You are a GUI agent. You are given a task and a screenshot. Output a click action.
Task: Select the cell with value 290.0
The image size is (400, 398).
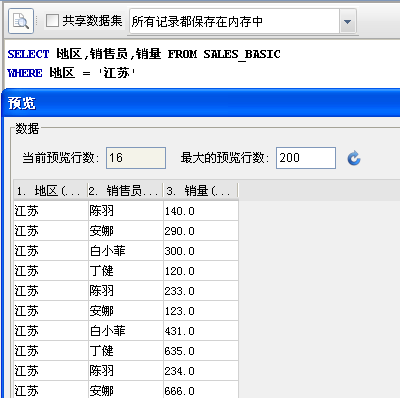point(201,231)
